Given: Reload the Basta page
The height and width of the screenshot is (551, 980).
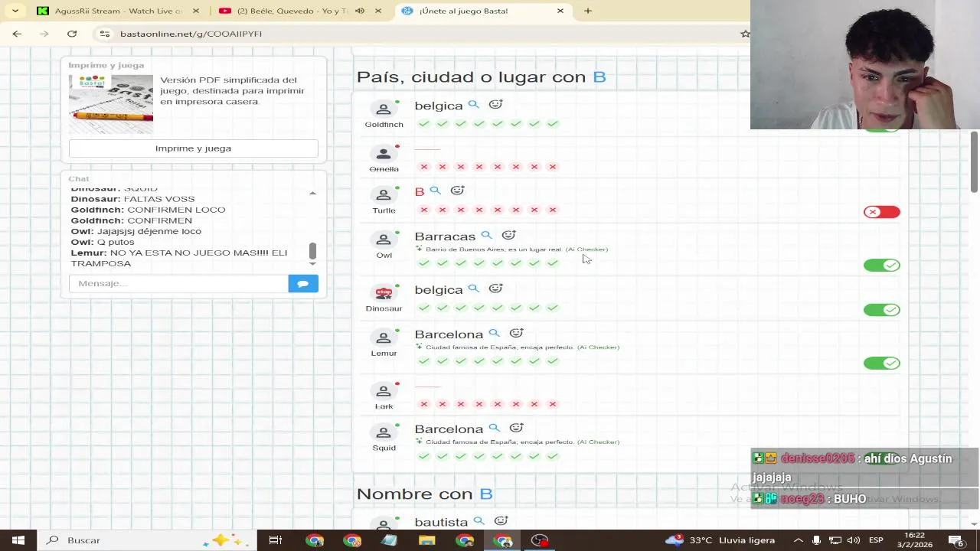Looking at the screenshot, I should click(x=72, y=34).
